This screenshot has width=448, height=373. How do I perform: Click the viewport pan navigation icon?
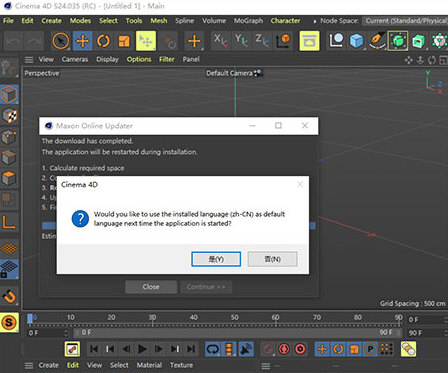coord(409,60)
